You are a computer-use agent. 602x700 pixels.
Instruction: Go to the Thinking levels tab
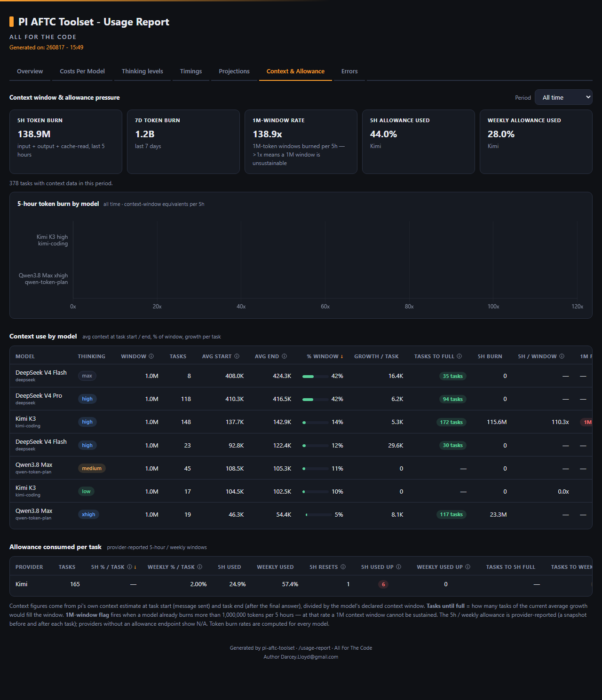point(143,71)
